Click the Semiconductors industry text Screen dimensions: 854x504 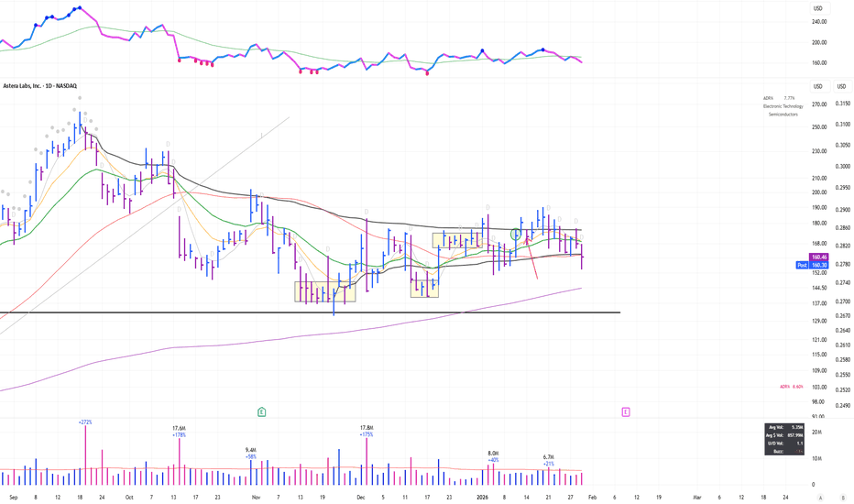pos(783,115)
